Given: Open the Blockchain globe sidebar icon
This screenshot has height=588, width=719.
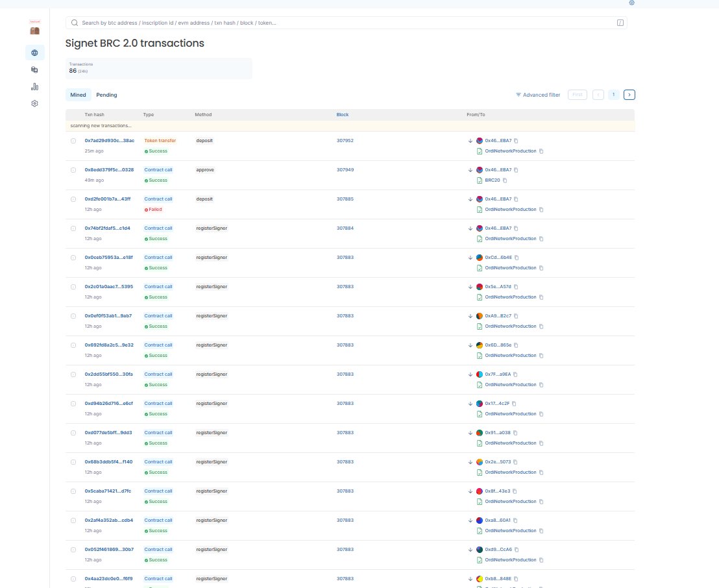Looking at the screenshot, I should (34, 53).
